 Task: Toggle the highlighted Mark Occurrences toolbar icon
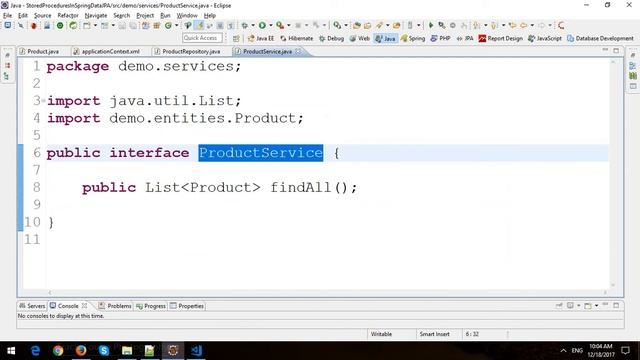(x=199, y=25)
